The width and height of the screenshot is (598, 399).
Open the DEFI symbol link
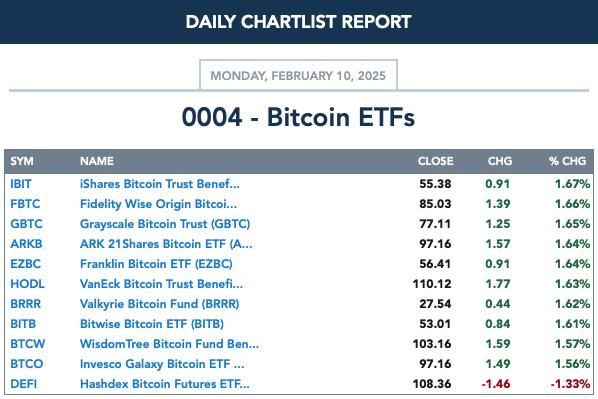pos(24,384)
